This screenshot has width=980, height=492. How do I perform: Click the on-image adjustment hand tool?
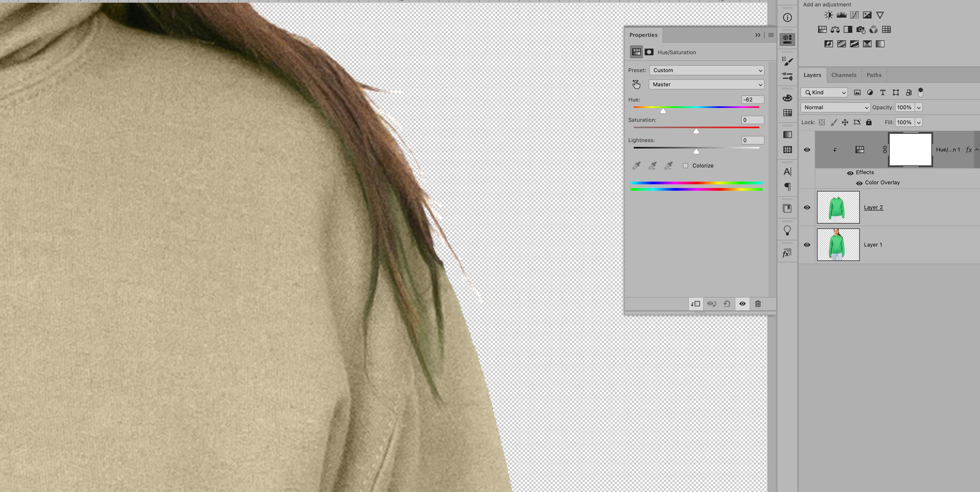[x=636, y=84]
